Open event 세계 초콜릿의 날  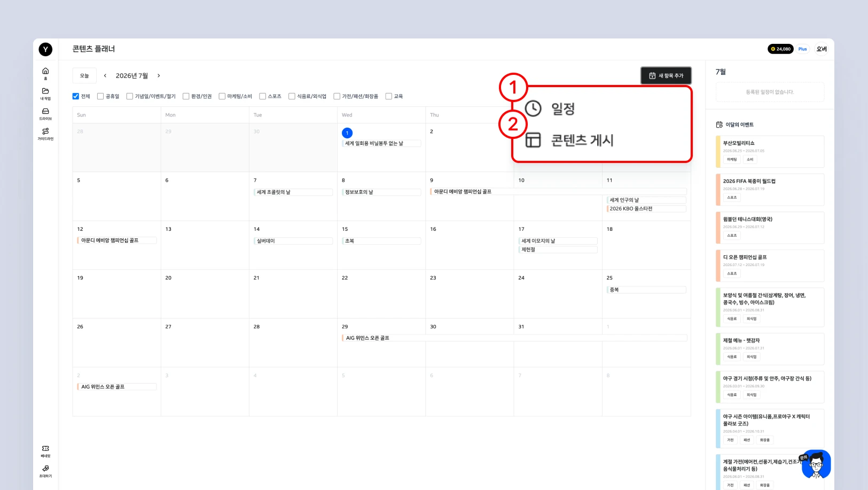coord(293,192)
